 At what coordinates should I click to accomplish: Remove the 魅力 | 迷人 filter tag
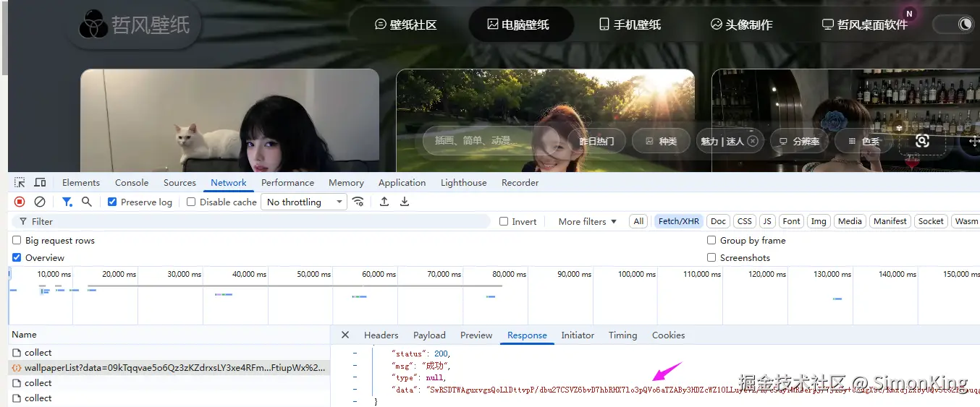[753, 141]
